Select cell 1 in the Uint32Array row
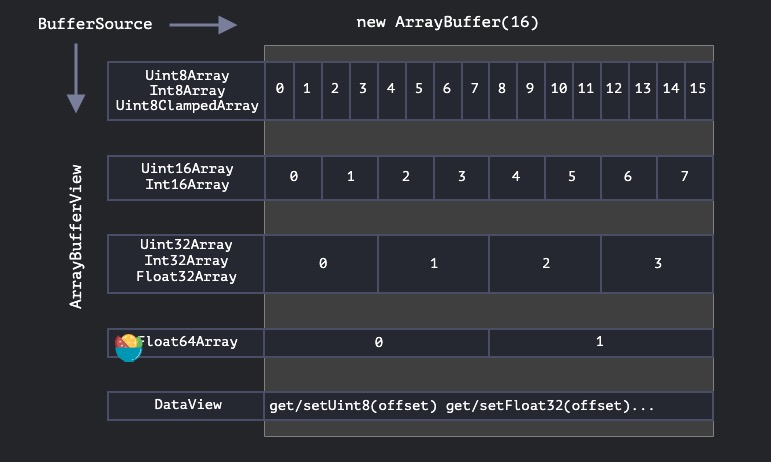The height and width of the screenshot is (462, 771). (433, 264)
